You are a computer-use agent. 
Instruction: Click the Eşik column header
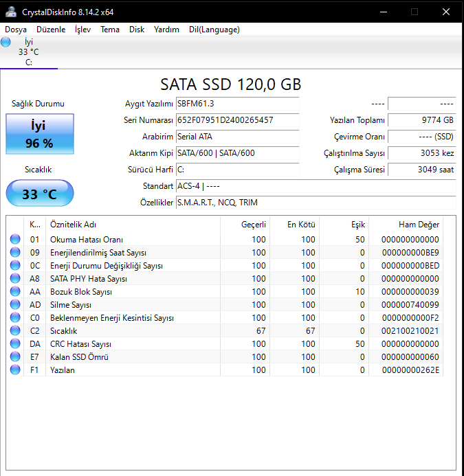tap(344, 225)
